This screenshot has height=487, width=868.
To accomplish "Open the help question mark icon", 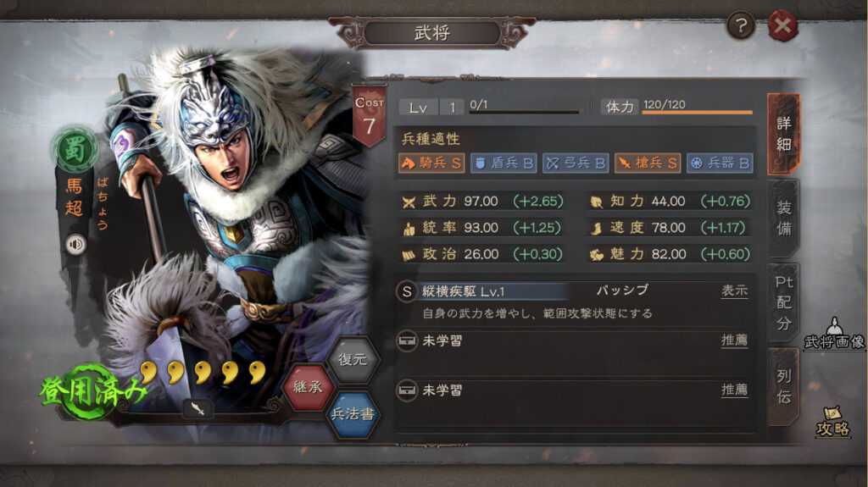I will click(x=741, y=25).
